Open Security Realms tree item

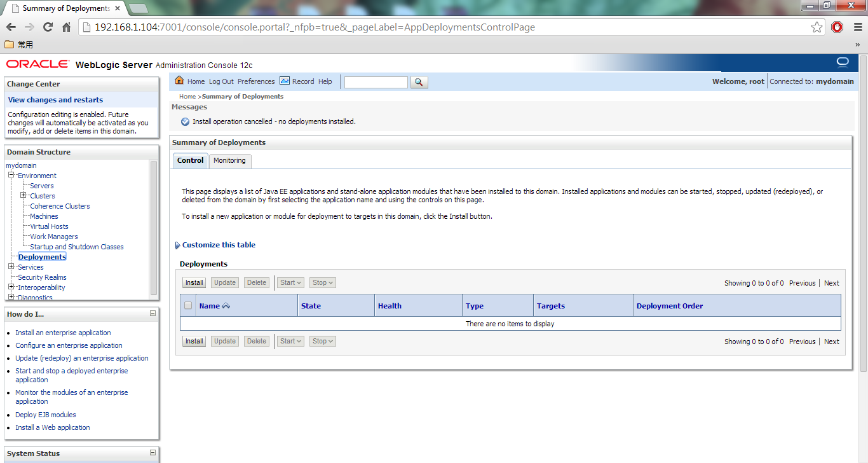42,277
